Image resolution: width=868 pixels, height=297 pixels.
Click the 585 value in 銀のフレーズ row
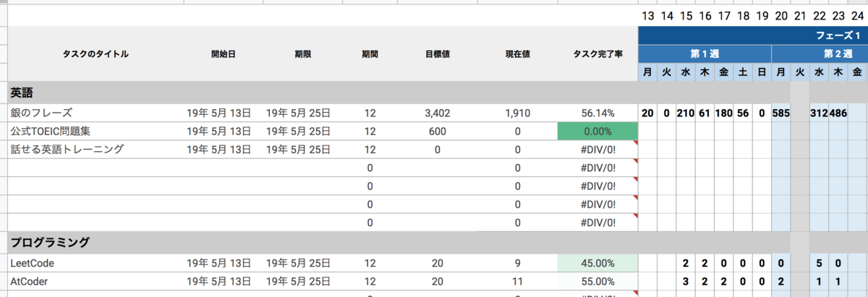coord(781,113)
